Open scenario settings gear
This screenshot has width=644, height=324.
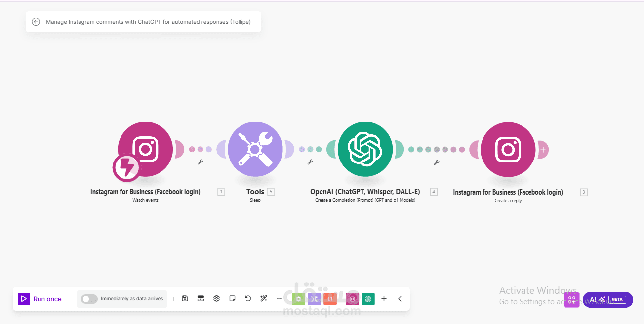[x=216, y=299]
